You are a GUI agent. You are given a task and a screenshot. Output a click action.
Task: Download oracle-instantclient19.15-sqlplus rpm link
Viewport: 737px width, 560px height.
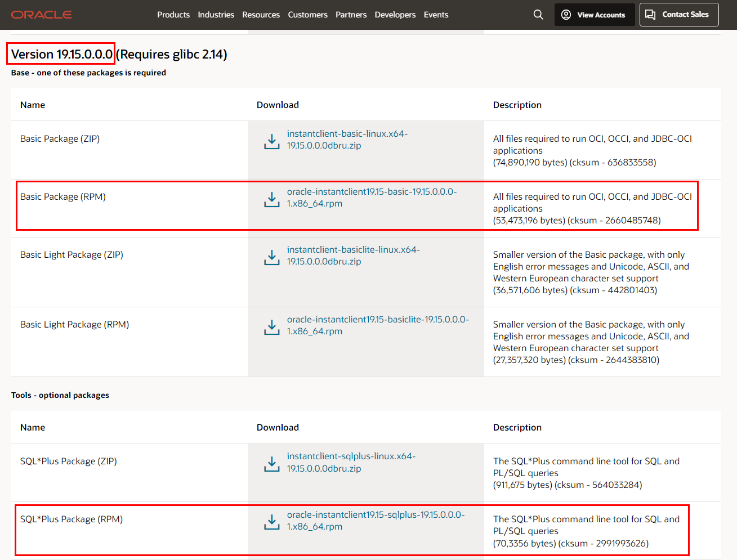376,521
